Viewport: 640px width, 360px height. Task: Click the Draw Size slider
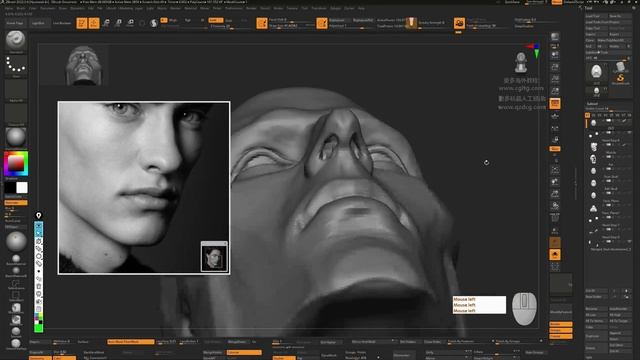point(289,26)
